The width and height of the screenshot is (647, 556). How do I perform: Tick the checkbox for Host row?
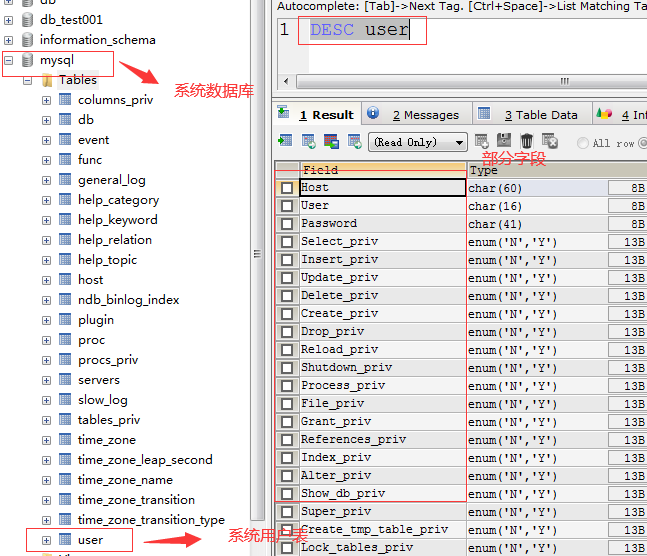[x=287, y=188]
